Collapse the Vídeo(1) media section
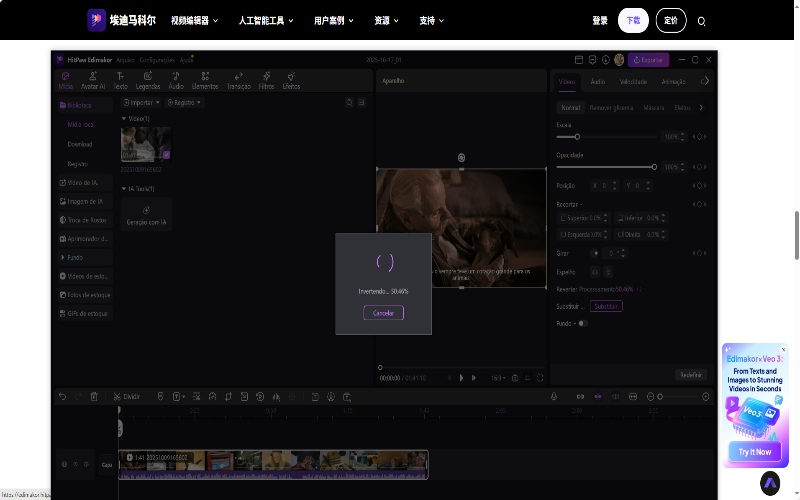This screenshot has width=800, height=500. [124, 119]
